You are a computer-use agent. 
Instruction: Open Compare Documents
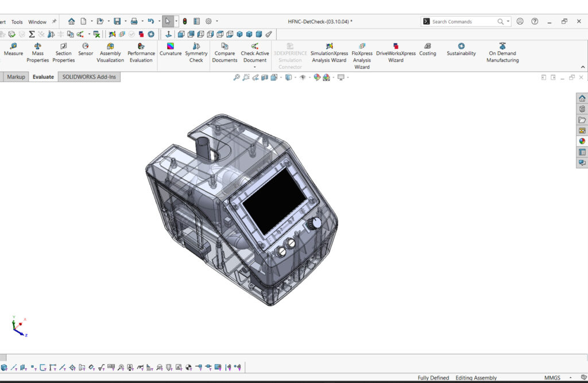(225, 53)
